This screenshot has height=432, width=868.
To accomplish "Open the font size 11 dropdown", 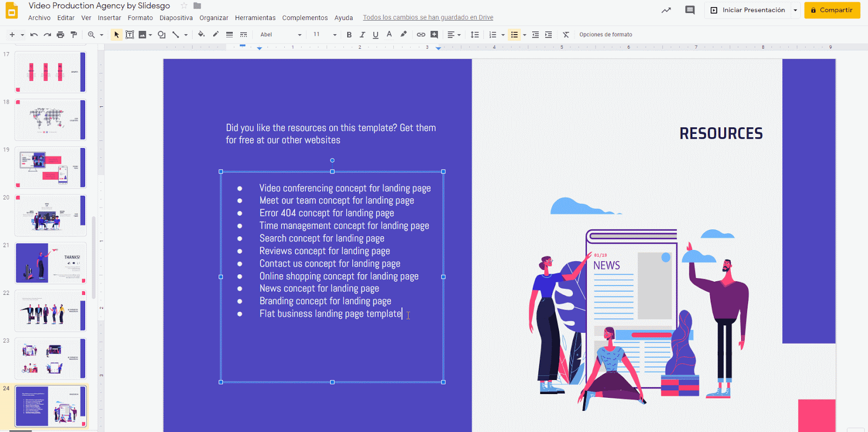I will (x=324, y=35).
